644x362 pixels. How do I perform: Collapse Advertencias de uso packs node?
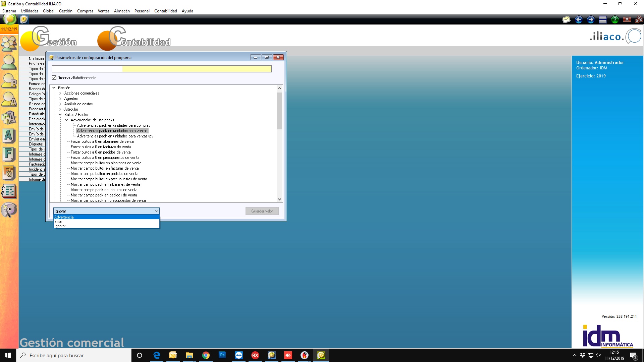[67, 120]
